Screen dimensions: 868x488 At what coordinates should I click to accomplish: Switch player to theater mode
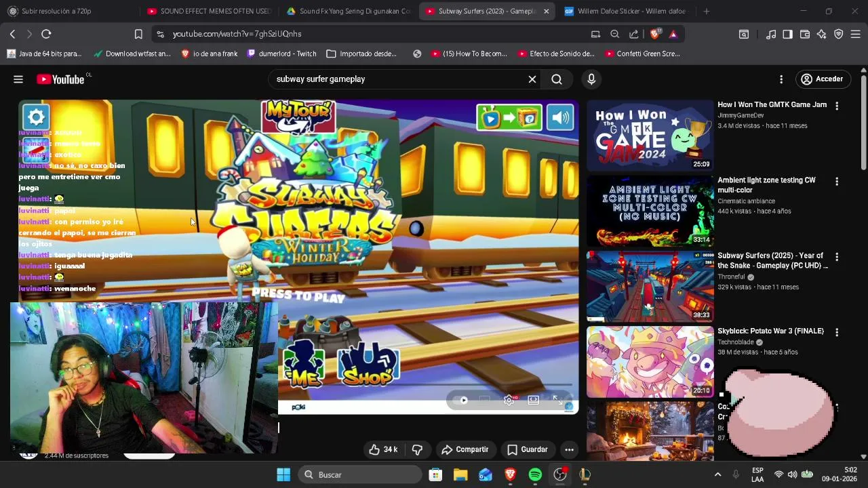pyautogui.click(x=534, y=400)
